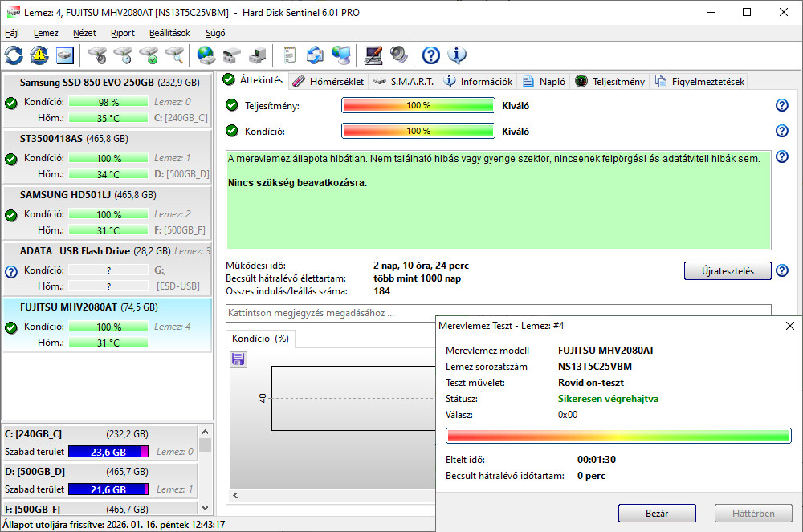Image resolution: width=803 pixels, height=532 pixels.
Task: Open the report document icon in toolbar
Action: pos(290,55)
